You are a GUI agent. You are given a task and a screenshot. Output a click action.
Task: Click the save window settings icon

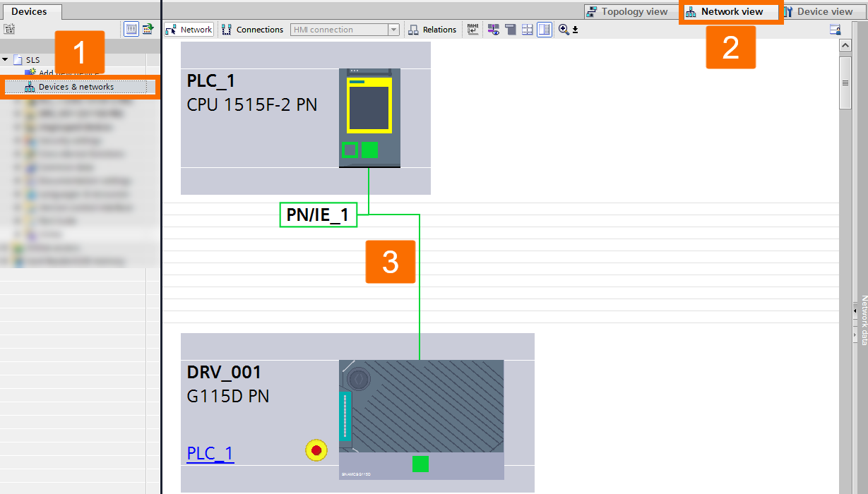(x=835, y=30)
